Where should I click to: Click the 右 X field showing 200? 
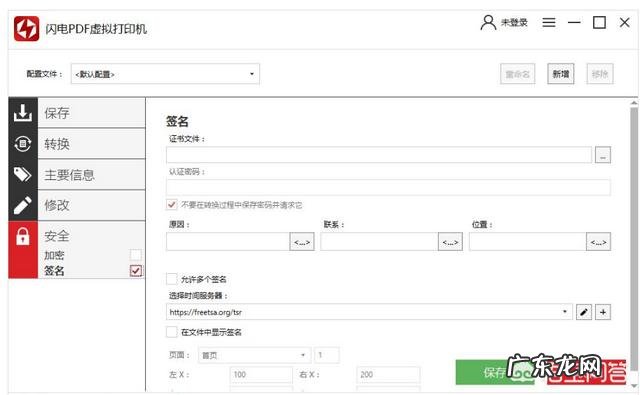pos(388,374)
